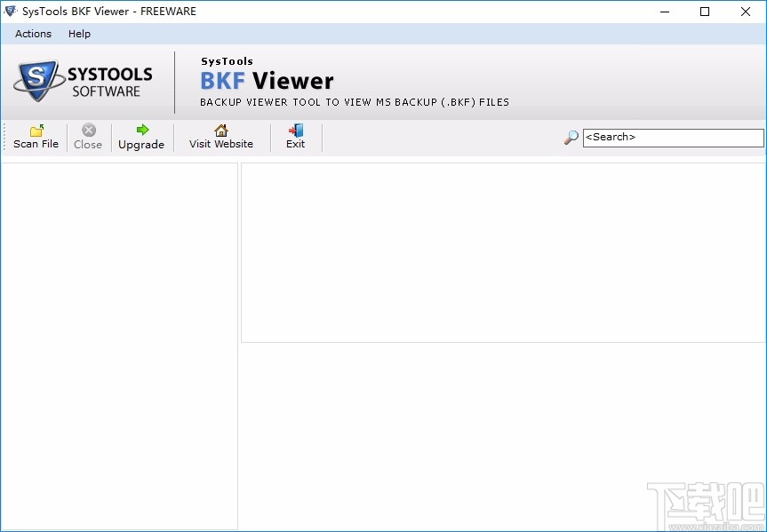767x532 pixels.
Task: Click the grayed Close icon on toolbar
Action: (88, 130)
